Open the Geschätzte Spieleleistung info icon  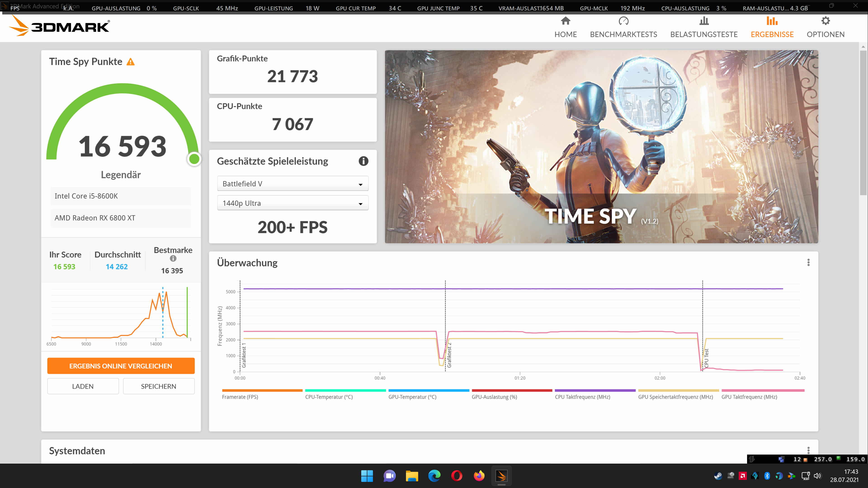[363, 161]
